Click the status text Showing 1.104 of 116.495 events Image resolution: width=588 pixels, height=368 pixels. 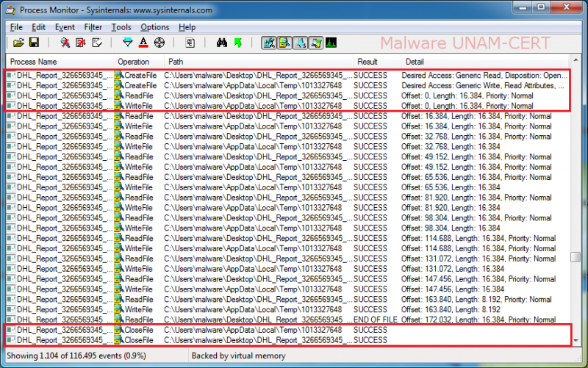coord(76,356)
